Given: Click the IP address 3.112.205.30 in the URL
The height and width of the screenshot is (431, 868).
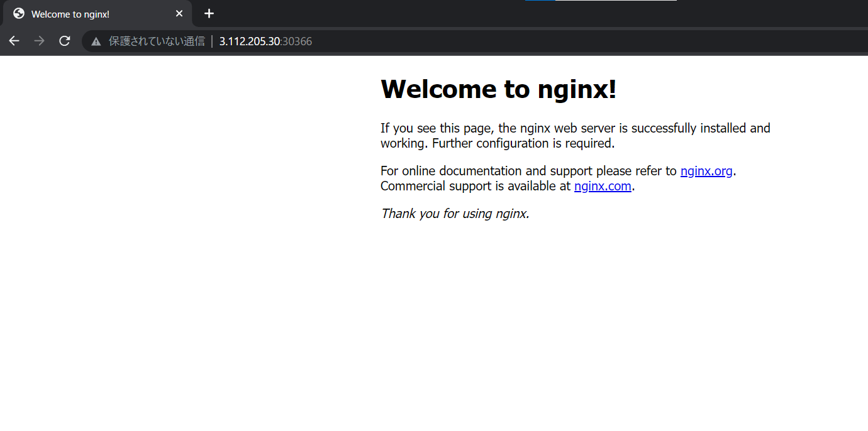Looking at the screenshot, I should pyautogui.click(x=249, y=41).
